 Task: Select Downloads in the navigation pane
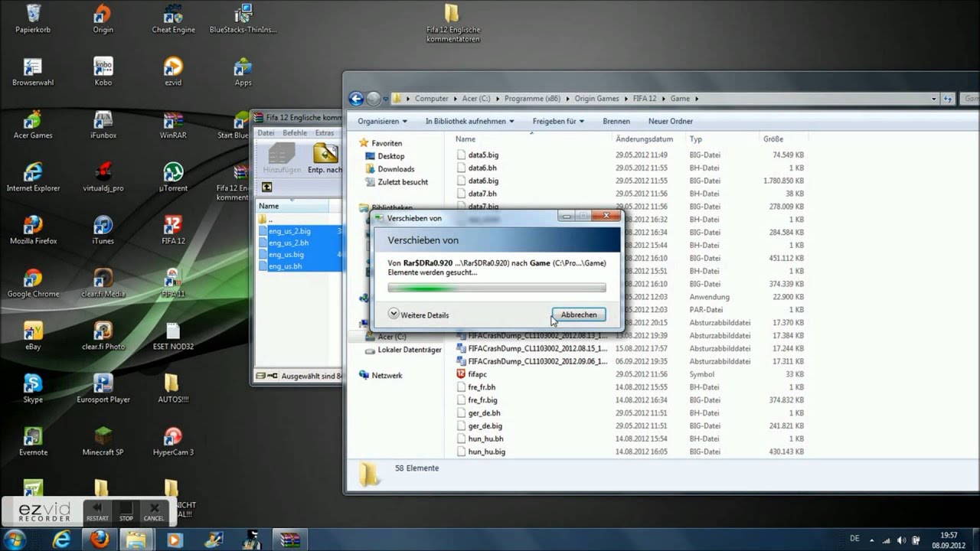[x=395, y=169]
